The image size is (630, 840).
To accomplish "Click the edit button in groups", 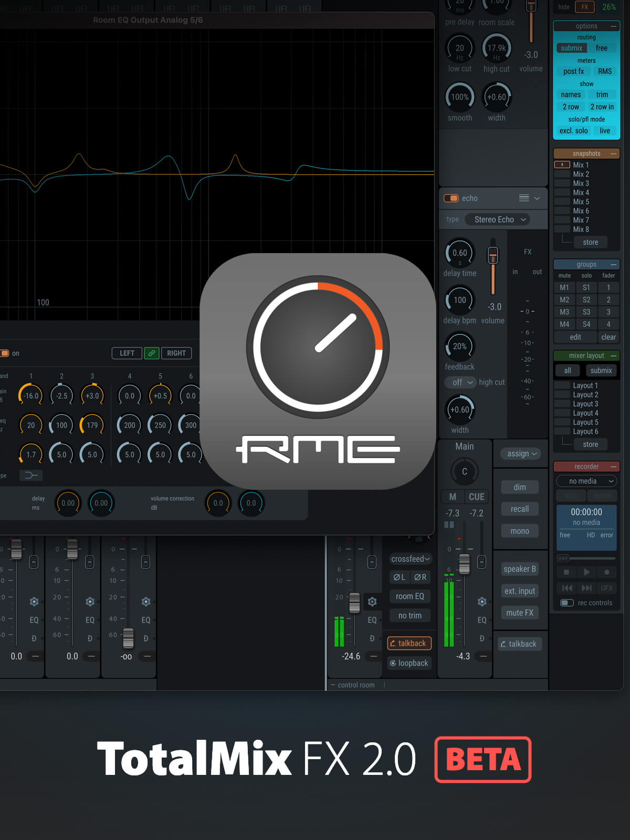I will tap(575, 337).
